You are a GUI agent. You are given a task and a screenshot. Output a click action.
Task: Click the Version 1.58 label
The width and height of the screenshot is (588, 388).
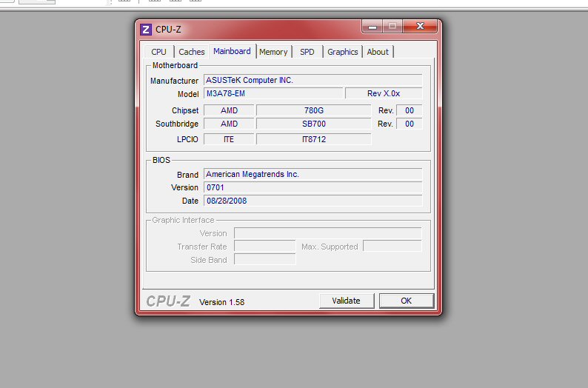click(x=221, y=302)
